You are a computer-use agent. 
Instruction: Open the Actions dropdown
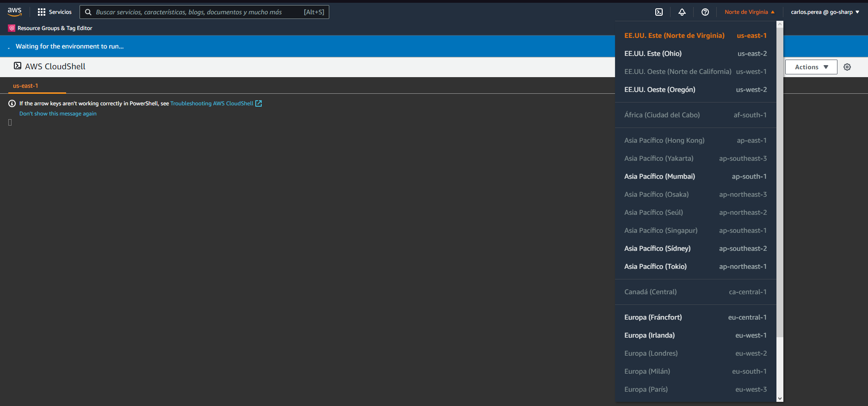coord(811,67)
